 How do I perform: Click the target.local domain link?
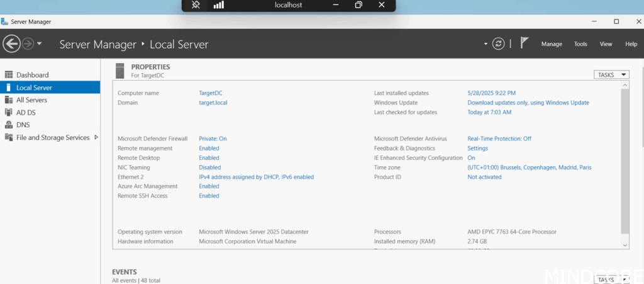(213, 103)
